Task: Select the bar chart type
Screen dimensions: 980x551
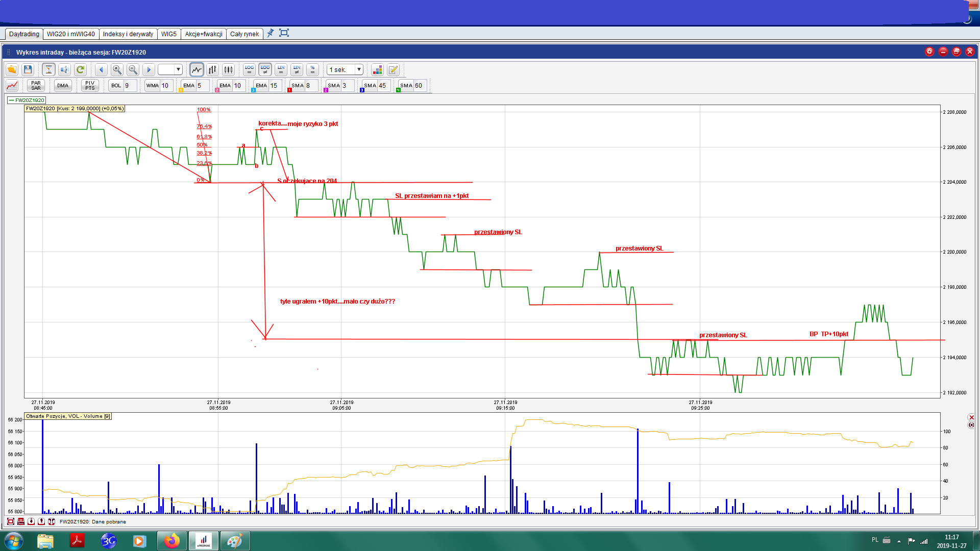Action: tap(213, 69)
